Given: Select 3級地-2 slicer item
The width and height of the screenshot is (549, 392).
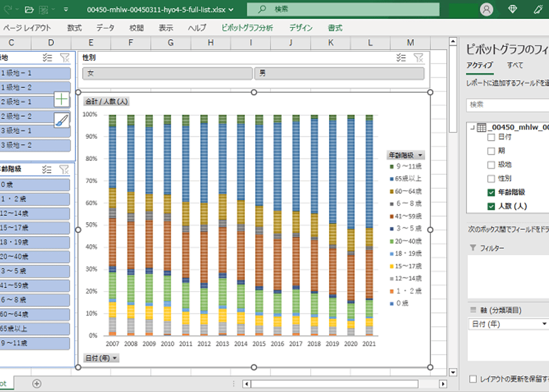Looking at the screenshot, I should pos(34,146).
